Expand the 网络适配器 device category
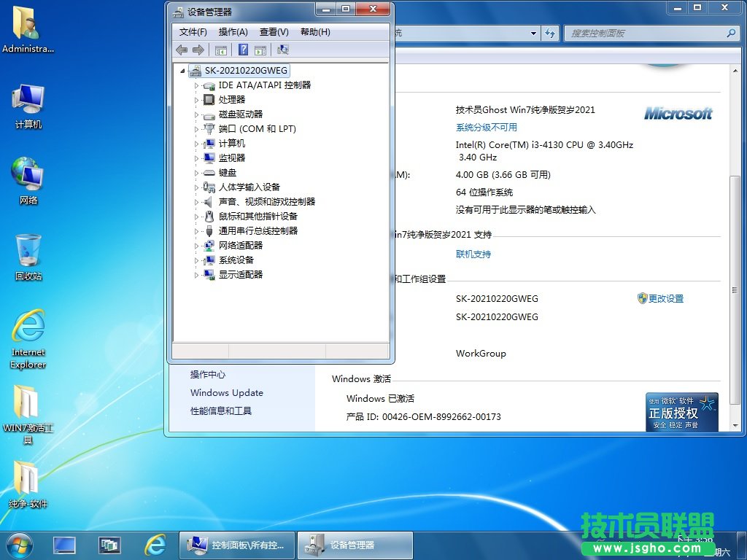The height and width of the screenshot is (560, 747). (x=196, y=246)
